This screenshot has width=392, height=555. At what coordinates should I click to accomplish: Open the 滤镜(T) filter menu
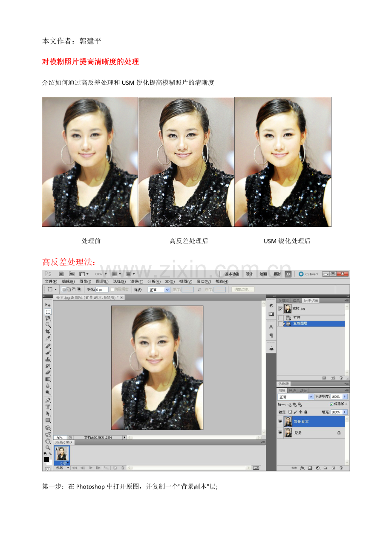(137, 282)
